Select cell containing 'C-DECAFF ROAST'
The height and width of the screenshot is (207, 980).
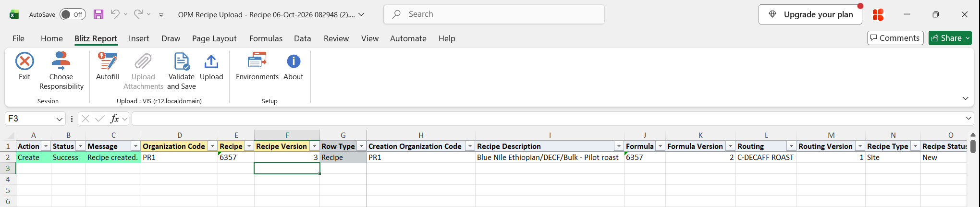(766, 157)
